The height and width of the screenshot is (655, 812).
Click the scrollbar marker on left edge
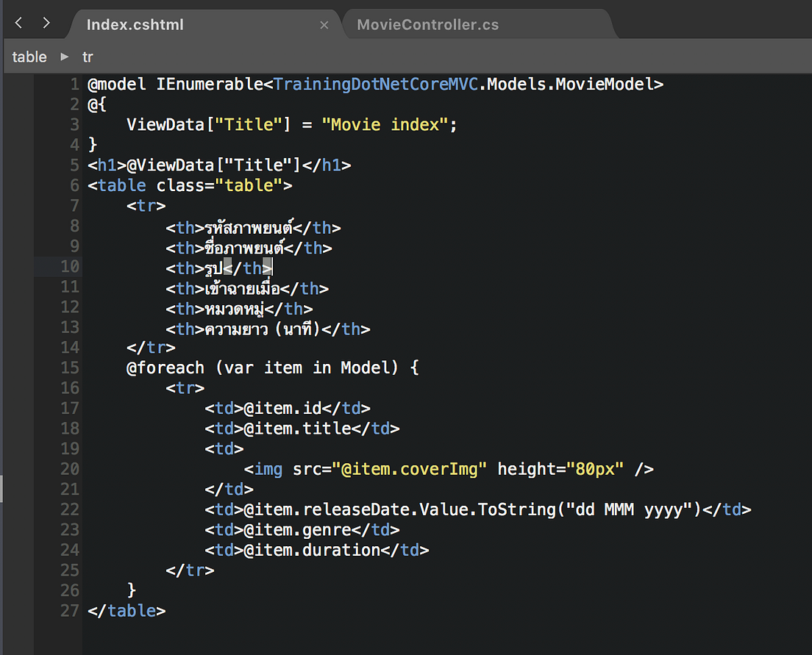coord(3,489)
